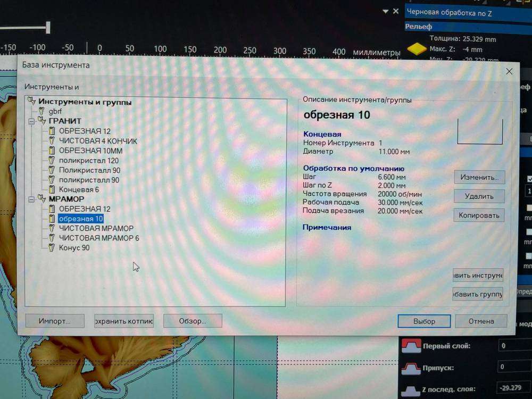Image resolution: width=532 pixels, height=399 pixels.
Task: Click the gbrf tool icon in tree
Action: click(x=42, y=112)
